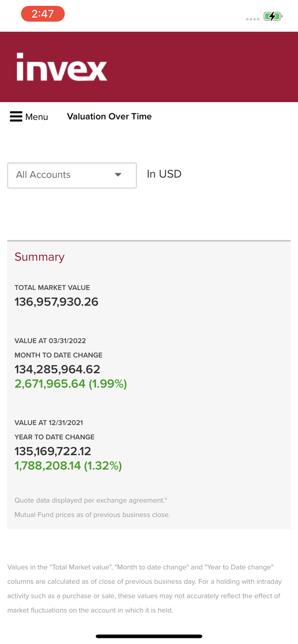298x644 pixels.
Task: Tap the home indicator bar at bottom
Action: [x=149, y=636]
